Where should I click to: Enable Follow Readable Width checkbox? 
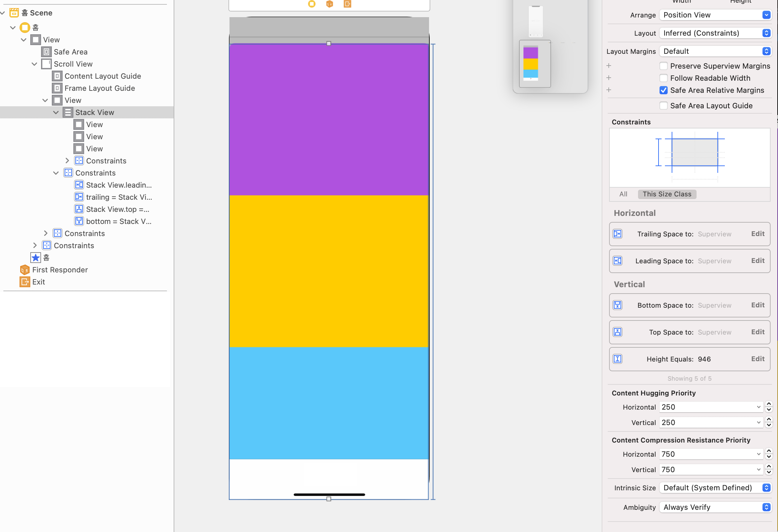point(664,78)
